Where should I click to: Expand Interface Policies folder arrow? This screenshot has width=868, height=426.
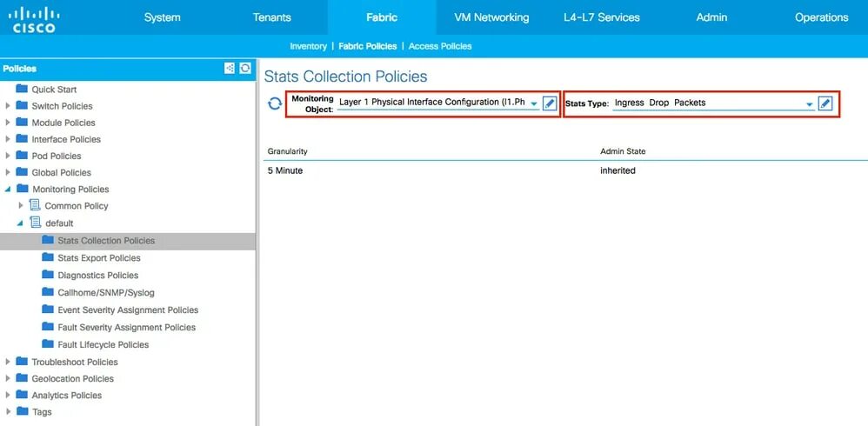coord(8,139)
